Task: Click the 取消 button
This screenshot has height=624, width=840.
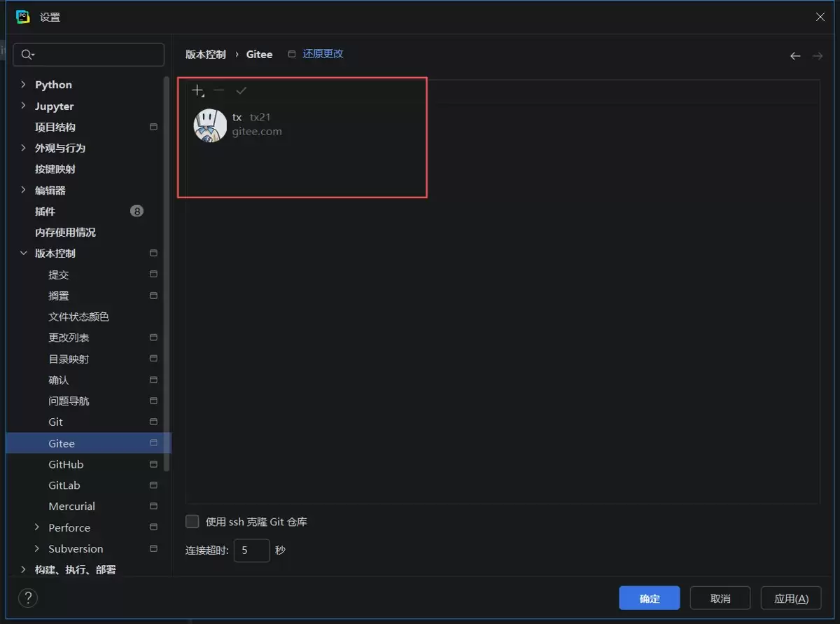Action: [x=720, y=598]
